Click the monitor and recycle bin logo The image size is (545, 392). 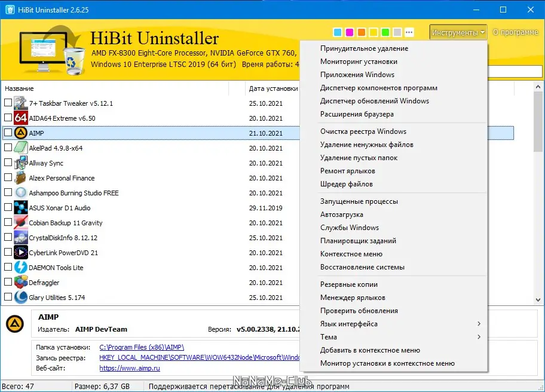coord(52,50)
